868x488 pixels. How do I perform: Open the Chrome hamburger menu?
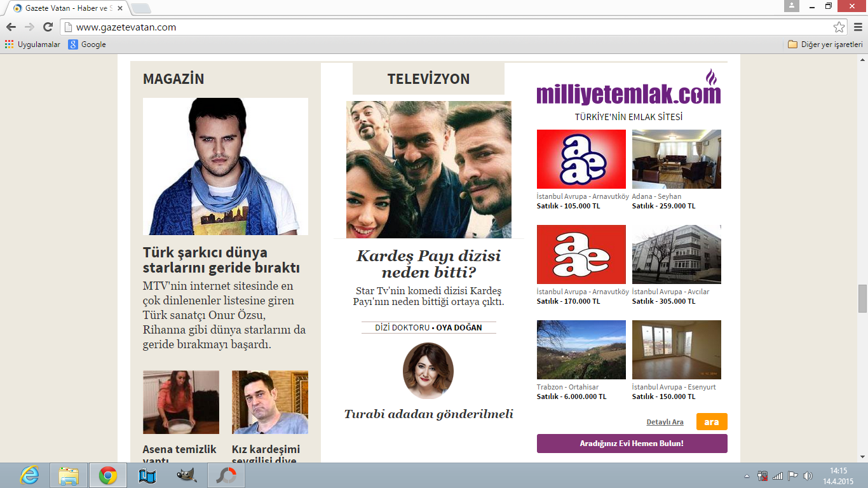click(x=857, y=27)
